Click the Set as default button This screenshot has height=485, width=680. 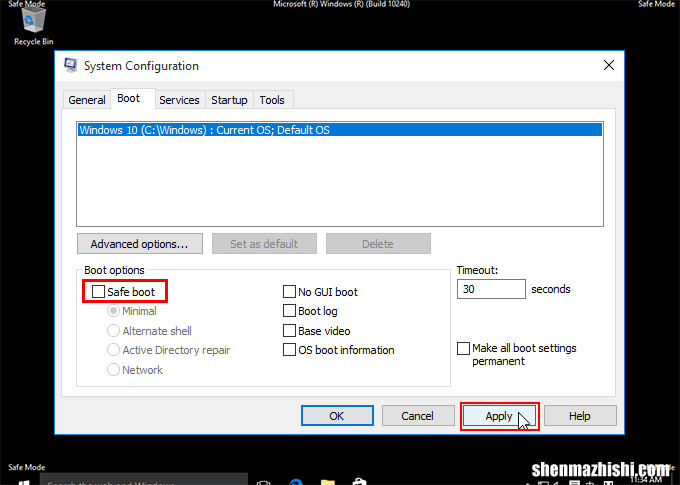pyautogui.click(x=264, y=244)
